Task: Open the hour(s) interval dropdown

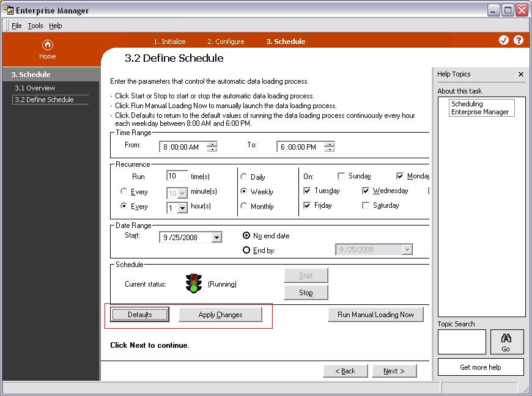Action: pyautogui.click(x=183, y=207)
